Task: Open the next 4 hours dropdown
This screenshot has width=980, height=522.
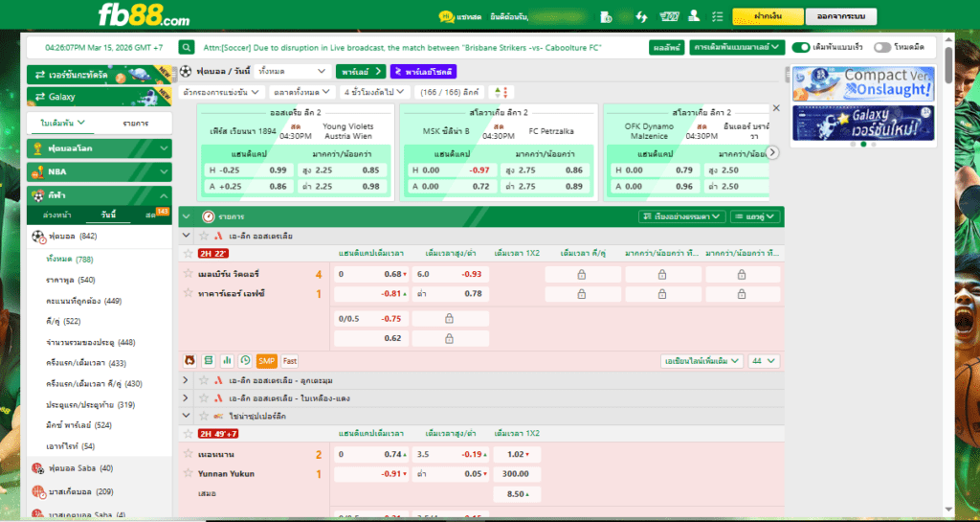Action: 375,93
